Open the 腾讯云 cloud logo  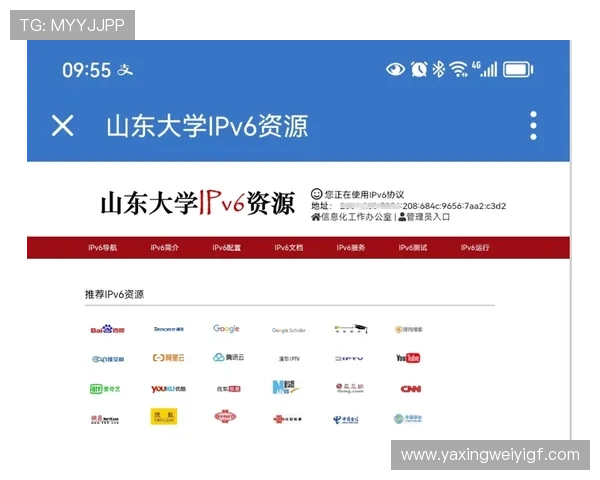pos(228,357)
